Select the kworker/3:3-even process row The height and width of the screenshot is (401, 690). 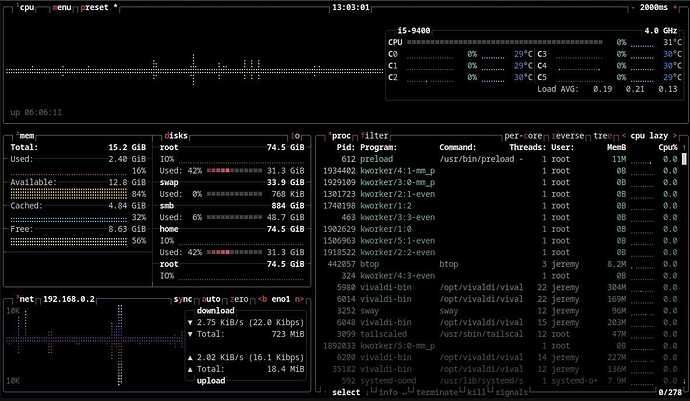500,217
